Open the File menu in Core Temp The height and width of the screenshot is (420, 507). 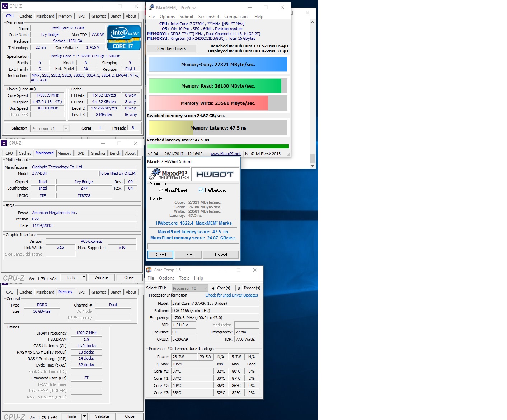click(x=151, y=278)
